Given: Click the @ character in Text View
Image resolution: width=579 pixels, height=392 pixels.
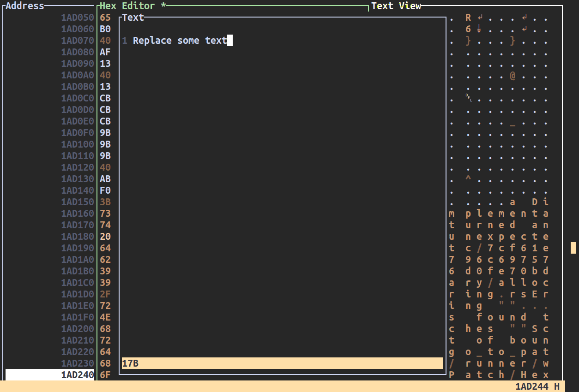Looking at the screenshot, I should [513, 75].
